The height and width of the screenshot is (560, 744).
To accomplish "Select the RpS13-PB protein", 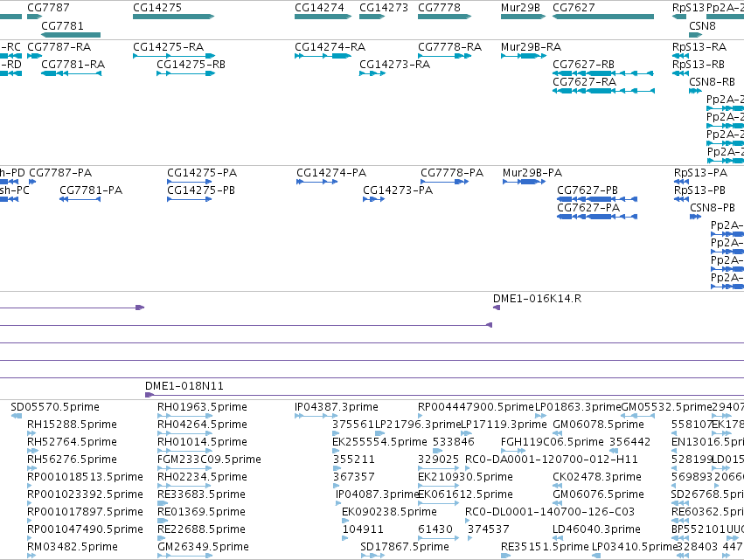I will click(700, 190).
